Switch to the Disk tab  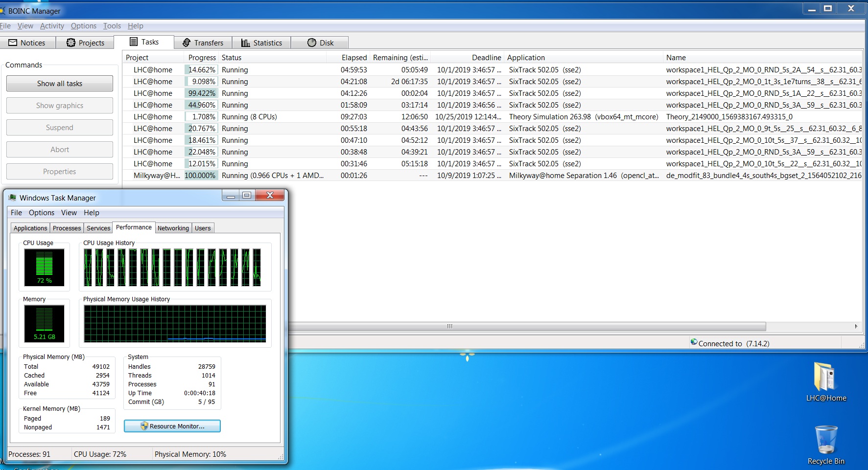(320, 43)
